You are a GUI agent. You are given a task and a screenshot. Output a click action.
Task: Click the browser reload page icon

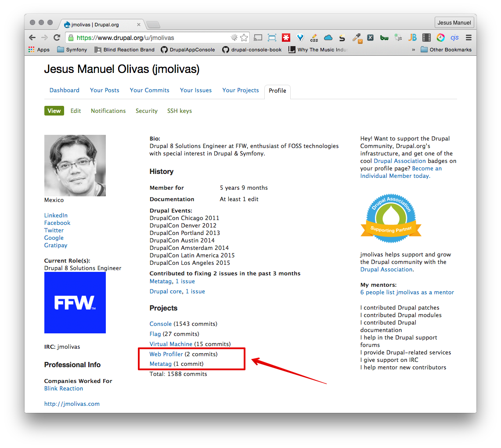(56, 38)
